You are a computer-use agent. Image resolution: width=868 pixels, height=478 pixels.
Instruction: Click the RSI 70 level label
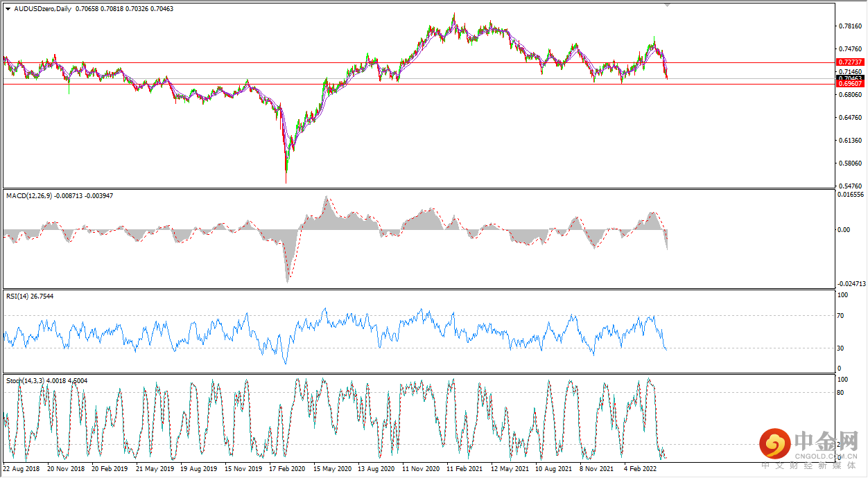tap(842, 316)
